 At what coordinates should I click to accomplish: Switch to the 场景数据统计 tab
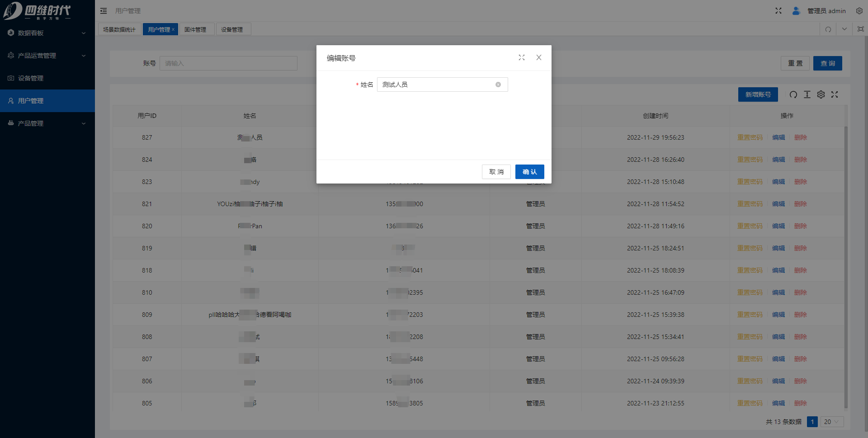(x=119, y=29)
